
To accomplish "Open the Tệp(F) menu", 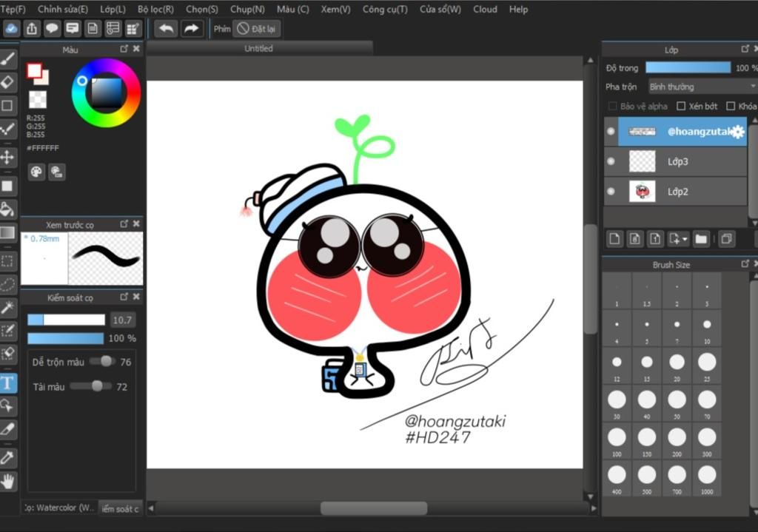I will (x=13, y=9).
